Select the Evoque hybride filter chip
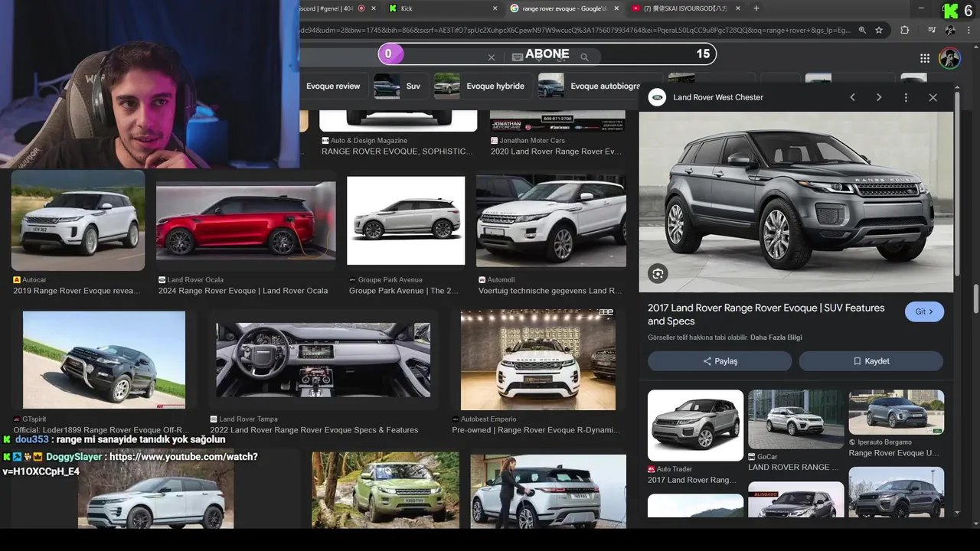Image resolution: width=980 pixels, height=551 pixels. click(x=482, y=86)
